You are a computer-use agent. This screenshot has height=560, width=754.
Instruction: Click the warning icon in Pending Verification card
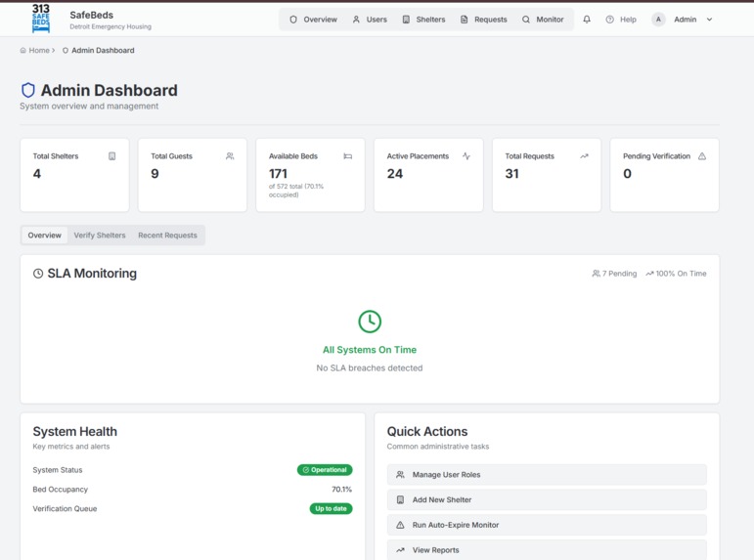(702, 155)
